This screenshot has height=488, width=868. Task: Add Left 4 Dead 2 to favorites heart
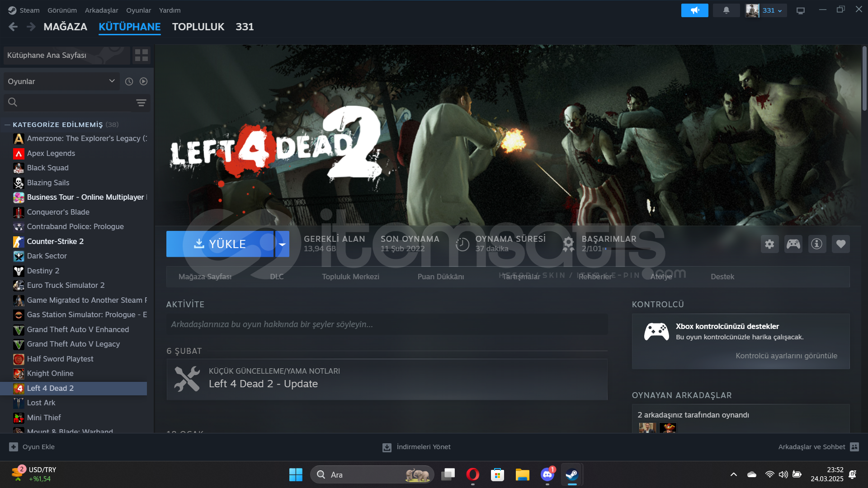pyautogui.click(x=841, y=244)
